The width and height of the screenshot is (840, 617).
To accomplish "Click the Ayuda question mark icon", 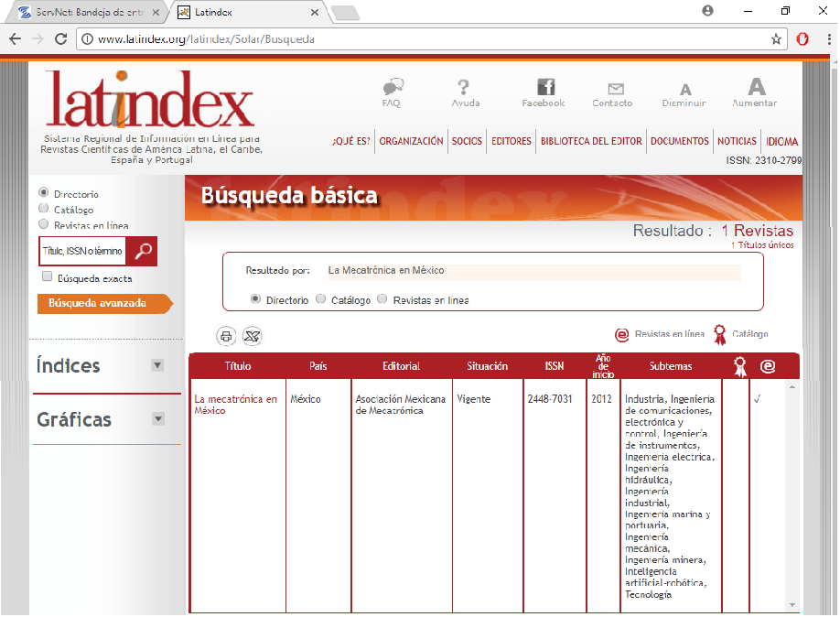I will [x=463, y=86].
